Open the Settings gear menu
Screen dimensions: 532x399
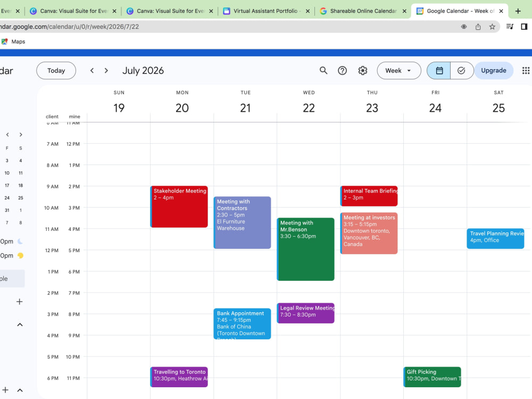tap(363, 71)
